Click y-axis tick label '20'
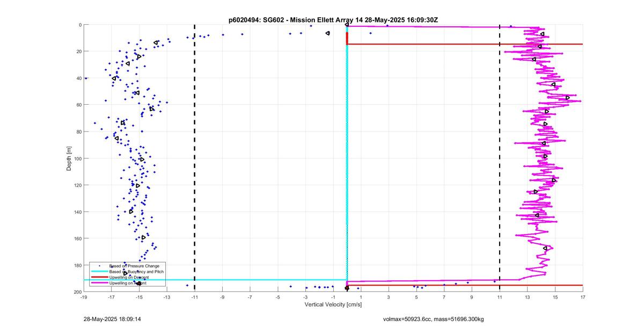 [78, 52]
